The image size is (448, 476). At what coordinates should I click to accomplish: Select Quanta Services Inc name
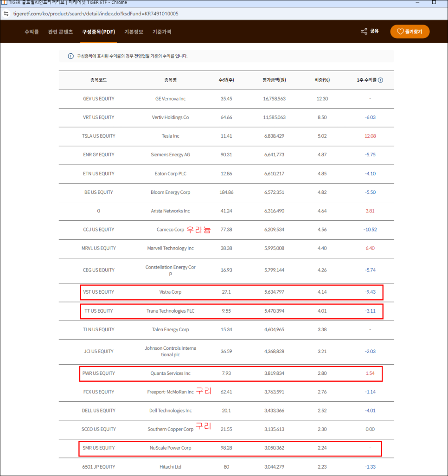point(170,373)
